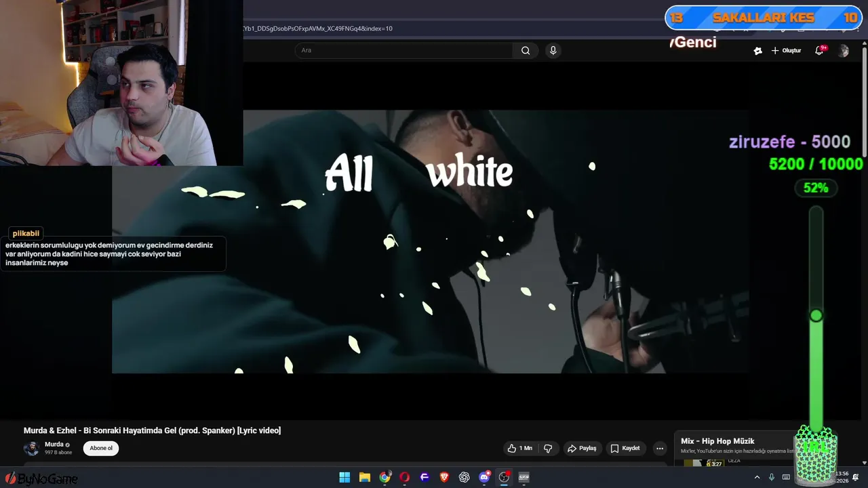The height and width of the screenshot is (488, 868).
Task: Open Google Chrome from the taskbar
Action: pos(384,477)
